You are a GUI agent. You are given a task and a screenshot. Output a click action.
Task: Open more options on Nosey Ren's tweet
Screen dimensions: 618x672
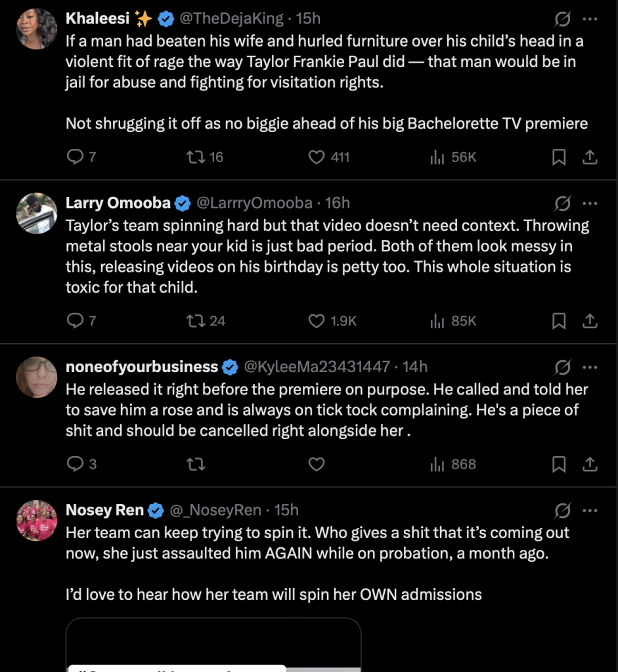[590, 510]
